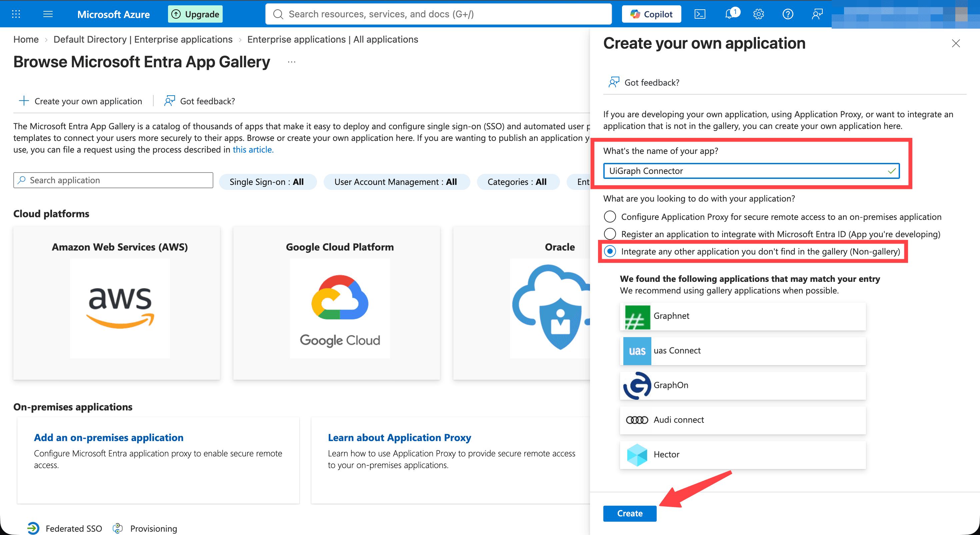Open the ellipsis menu beside gallery title
The image size is (980, 535).
pos(292,62)
